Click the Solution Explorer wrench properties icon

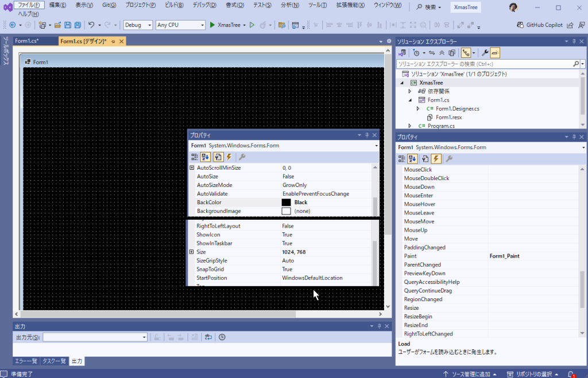click(x=484, y=53)
